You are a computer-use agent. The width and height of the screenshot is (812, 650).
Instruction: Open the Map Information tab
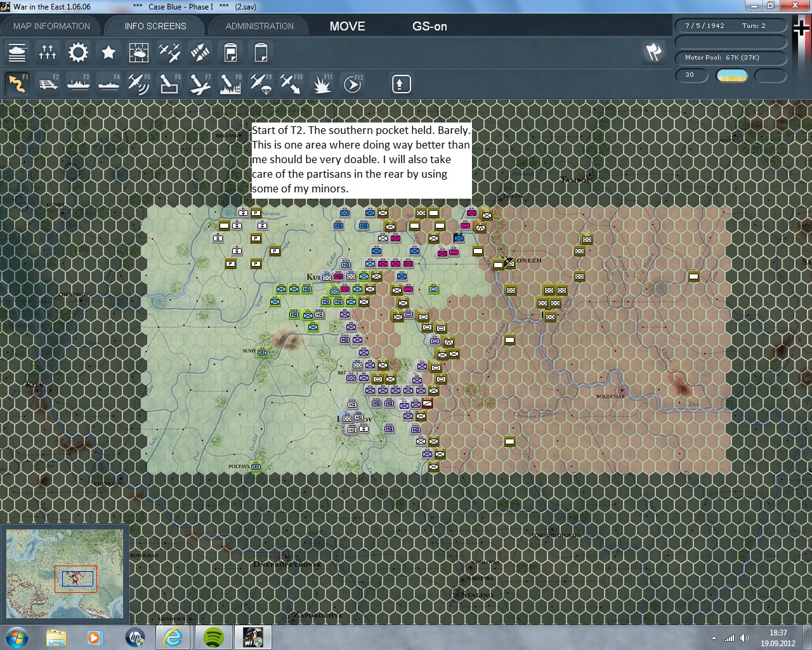click(51, 26)
